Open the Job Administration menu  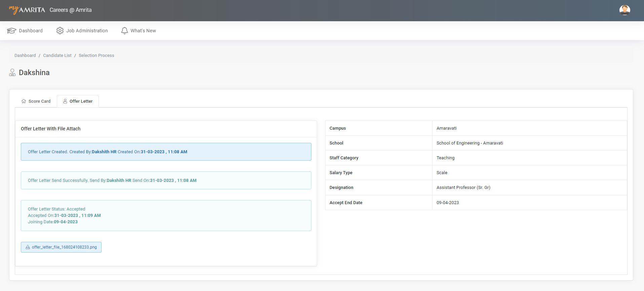87,31
